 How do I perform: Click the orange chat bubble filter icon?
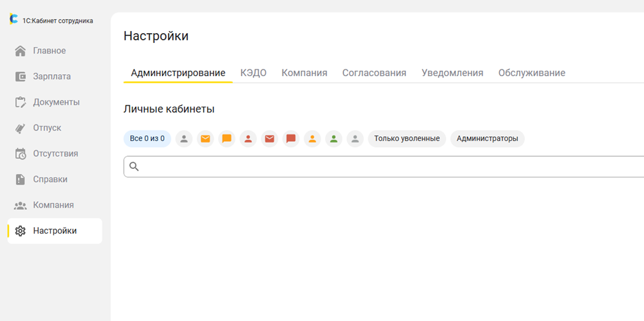pyautogui.click(x=227, y=139)
